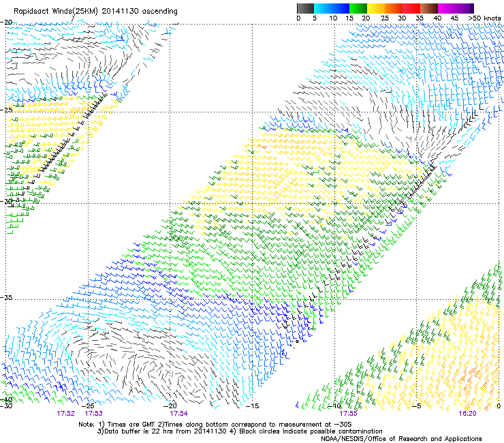
Task: Click the 17:54 time label
Action: (x=179, y=414)
